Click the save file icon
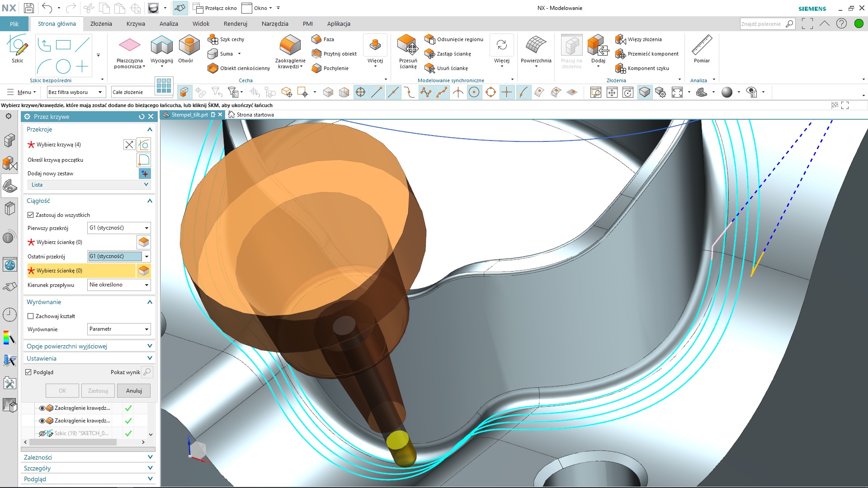Viewport: 868px width, 488px height. (28, 8)
